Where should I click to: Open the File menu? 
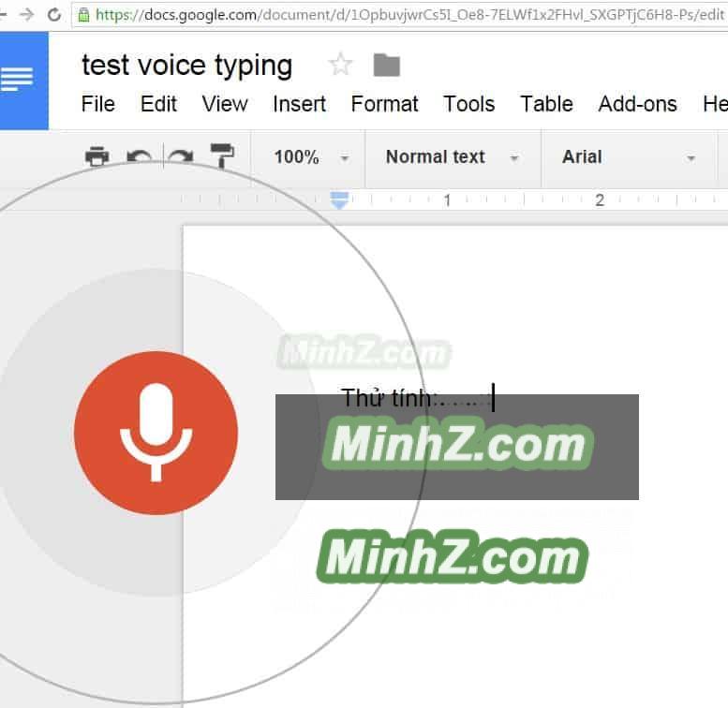coord(98,104)
